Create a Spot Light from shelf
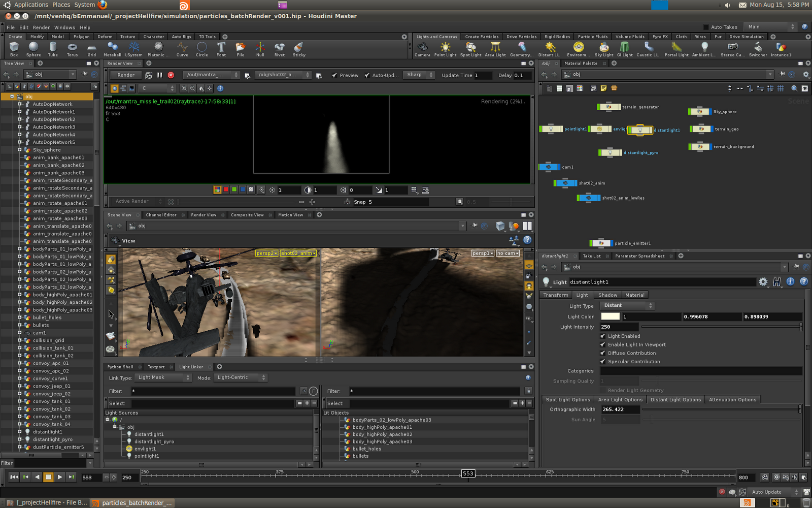 470,48
